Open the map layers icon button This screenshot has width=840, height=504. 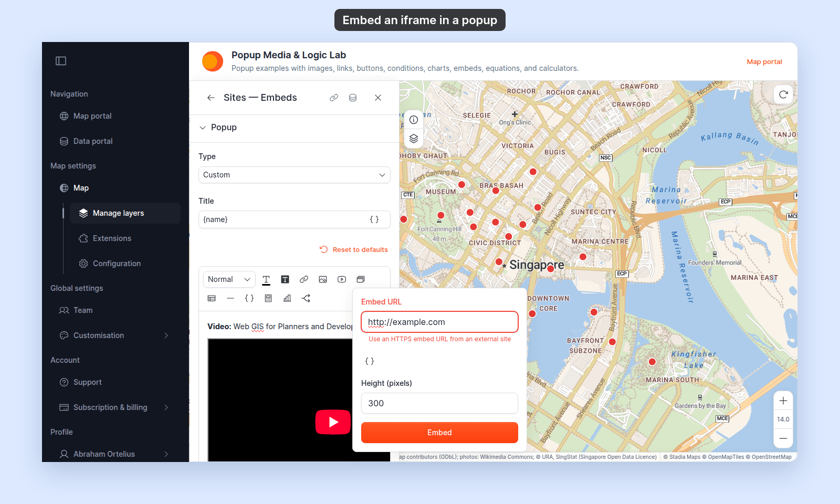click(x=414, y=139)
